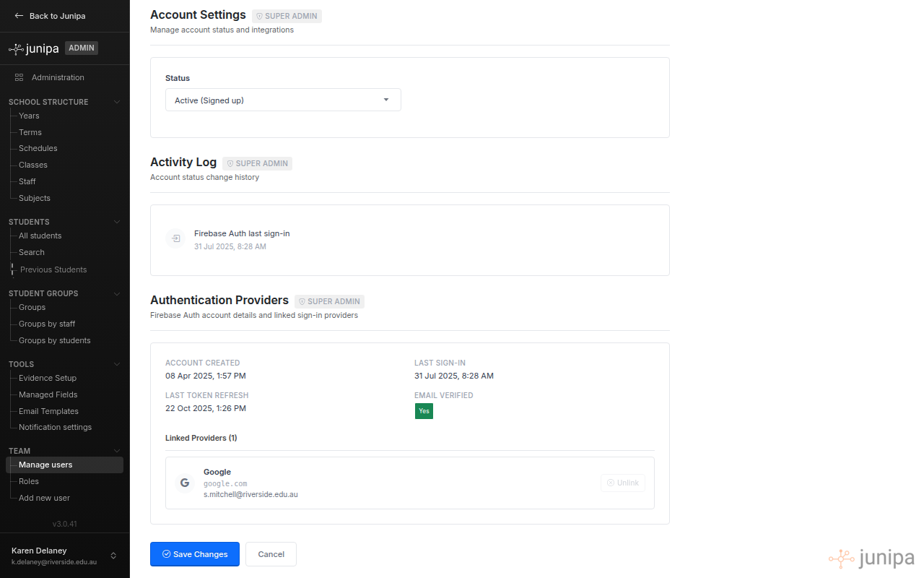The image size is (924, 578).
Task: Open Add new user
Action: click(x=44, y=498)
